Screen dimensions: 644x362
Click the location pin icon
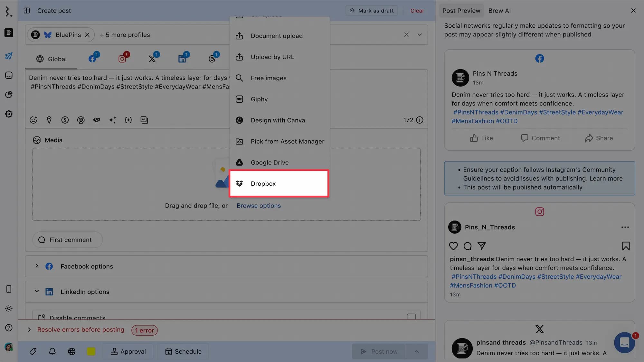point(49,120)
